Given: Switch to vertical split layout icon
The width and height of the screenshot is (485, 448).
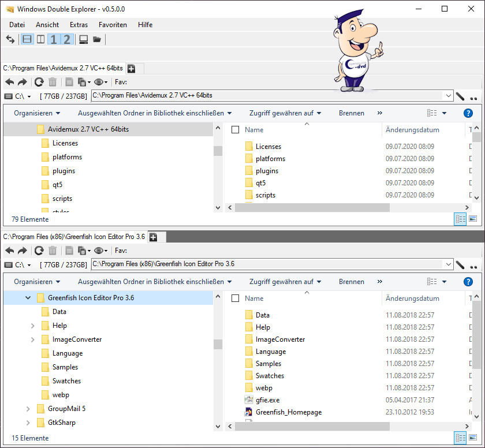Looking at the screenshot, I should [x=40, y=39].
